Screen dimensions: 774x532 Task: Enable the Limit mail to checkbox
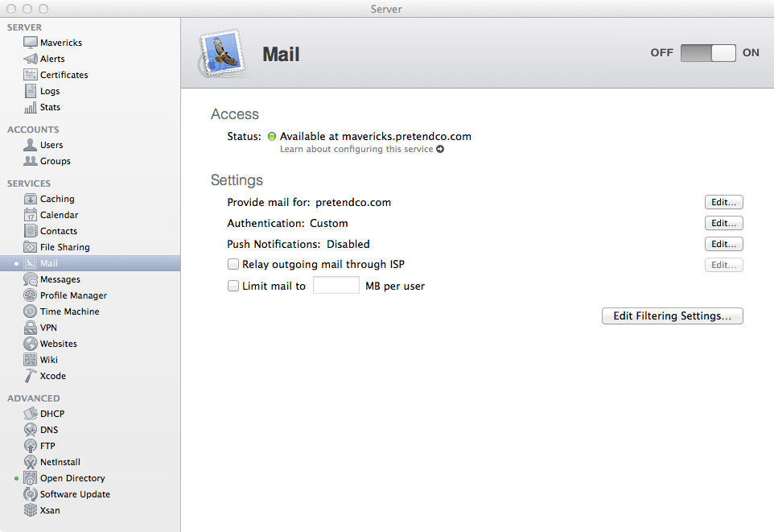[233, 286]
